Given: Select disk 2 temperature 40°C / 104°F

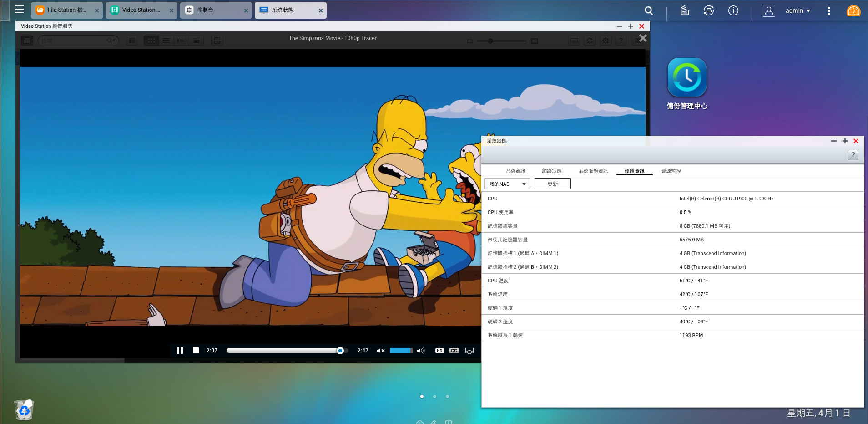Looking at the screenshot, I should [694, 322].
